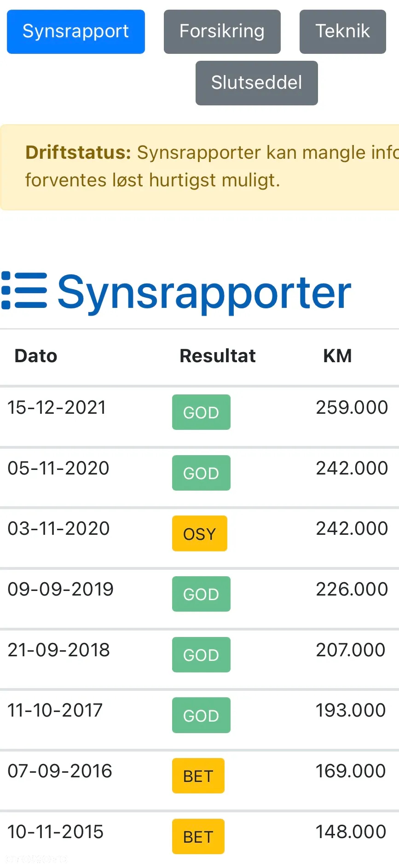Viewport: 399px width, 868px height.
Task: Click the Driftstatus warning banner
Action: [x=200, y=167]
